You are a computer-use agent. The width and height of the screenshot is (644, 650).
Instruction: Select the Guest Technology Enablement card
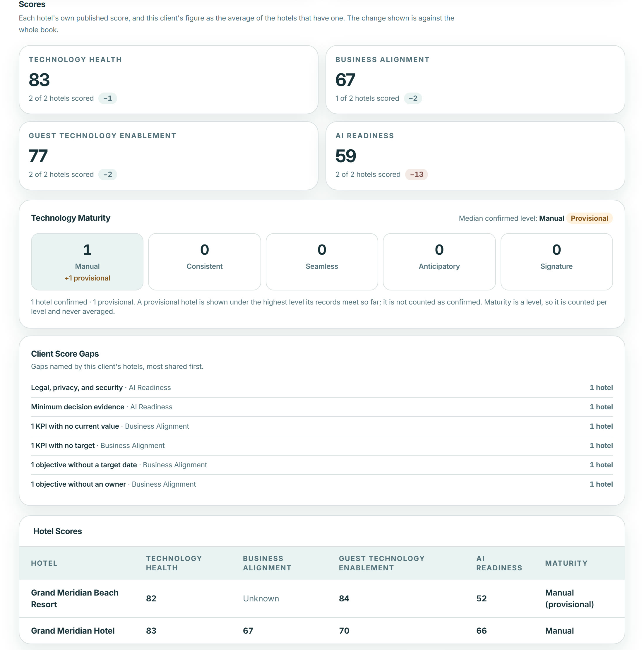169,156
